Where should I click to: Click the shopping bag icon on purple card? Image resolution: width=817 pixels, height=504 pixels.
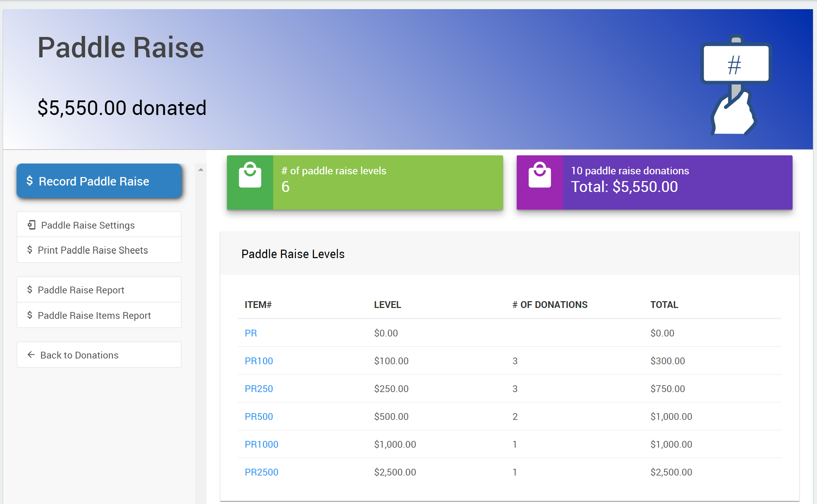pyautogui.click(x=539, y=175)
